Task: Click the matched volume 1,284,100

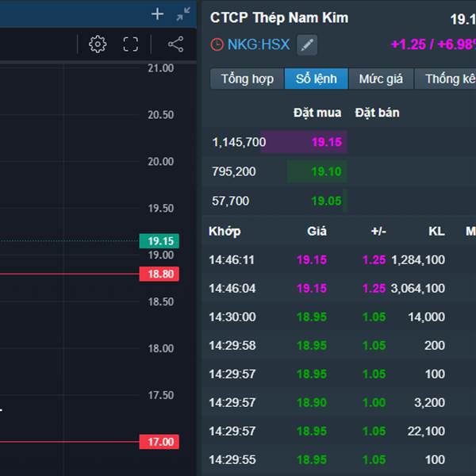Action: (x=418, y=260)
